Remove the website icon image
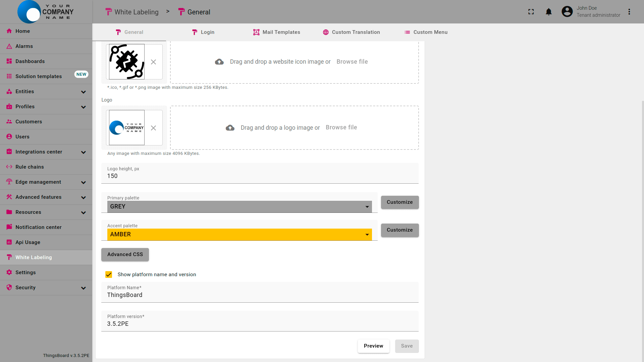The image size is (644, 362). point(153,62)
